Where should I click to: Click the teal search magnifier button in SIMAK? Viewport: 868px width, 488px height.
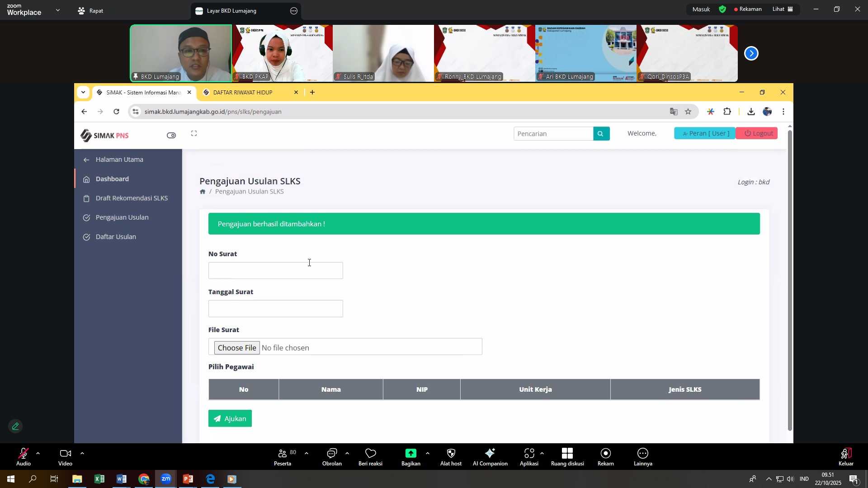601,134
